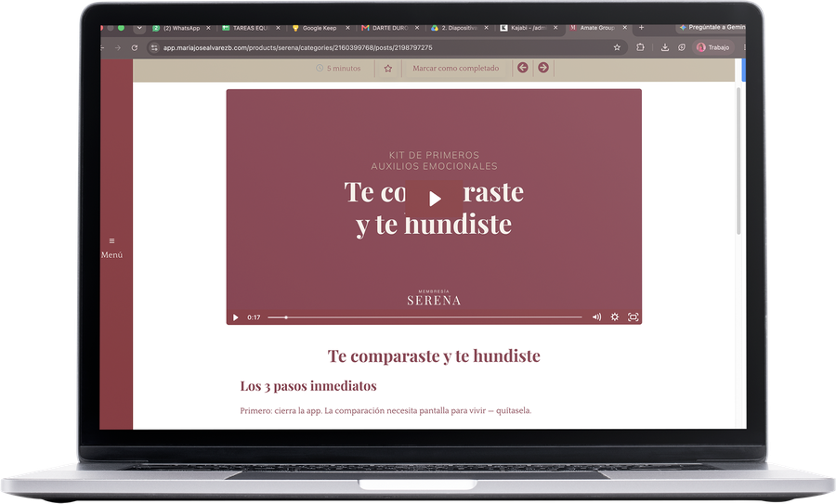Go forward in browser history

click(118, 48)
